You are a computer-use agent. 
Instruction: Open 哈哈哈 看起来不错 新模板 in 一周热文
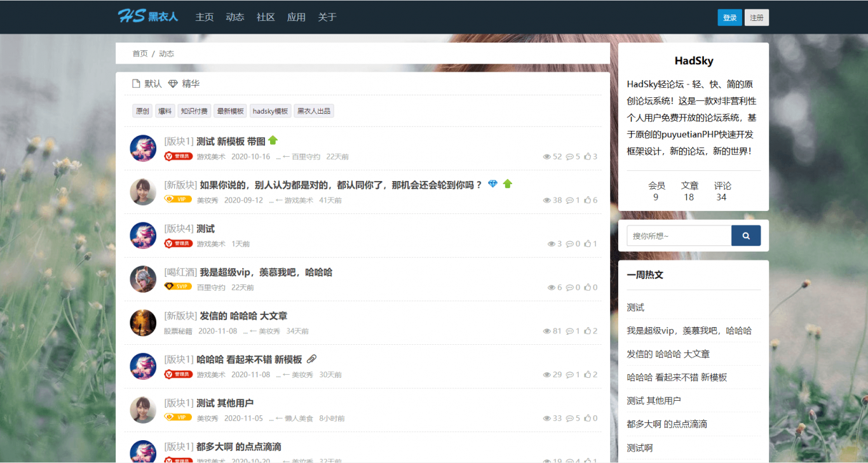[x=677, y=377]
